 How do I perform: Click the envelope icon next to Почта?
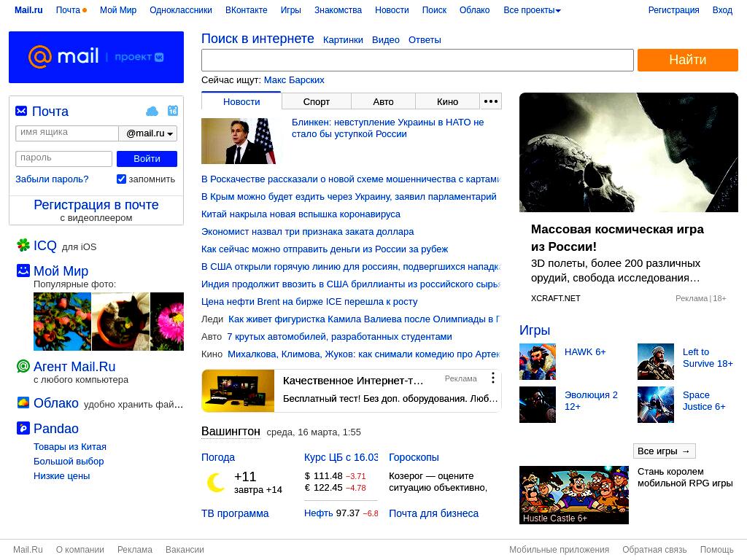pos(21,111)
